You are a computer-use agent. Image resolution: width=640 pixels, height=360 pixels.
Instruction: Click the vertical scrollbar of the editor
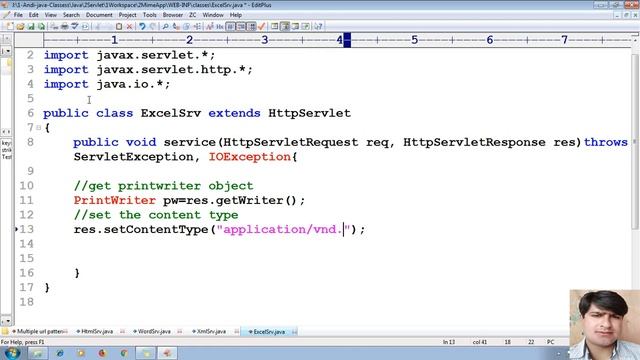pos(635,141)
